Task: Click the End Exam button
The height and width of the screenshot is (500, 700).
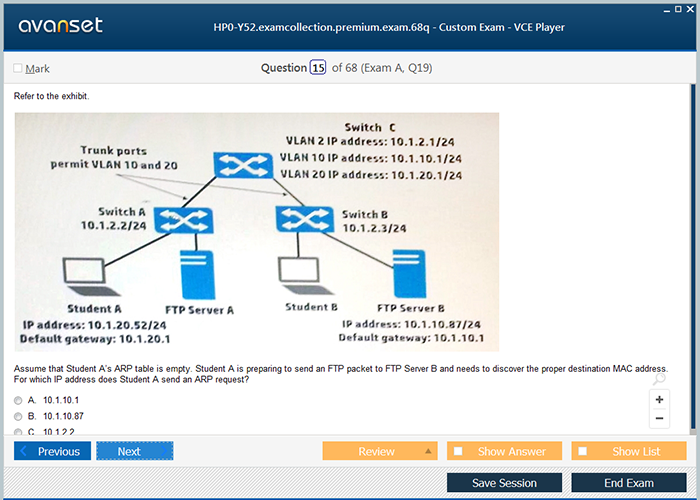Action: click(628, 483)
